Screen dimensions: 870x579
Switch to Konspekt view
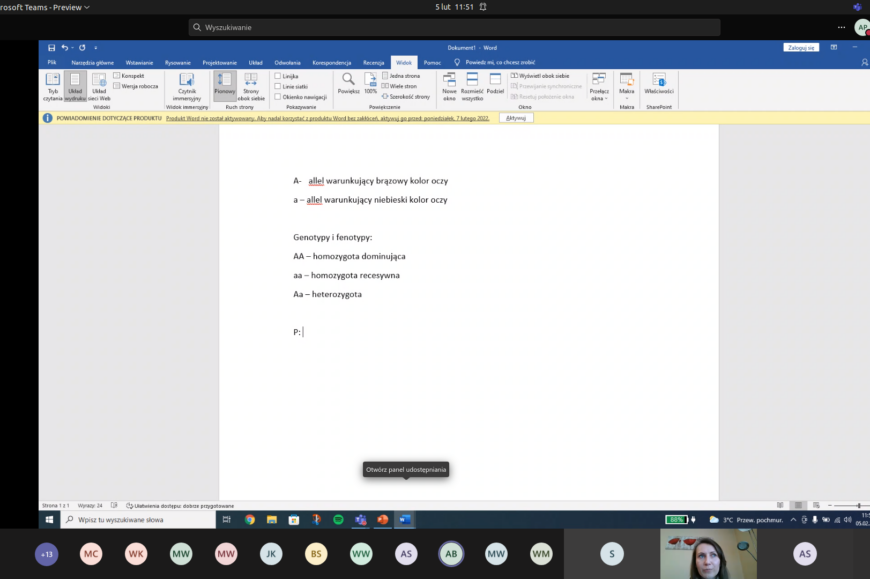(x=129, y=75)
